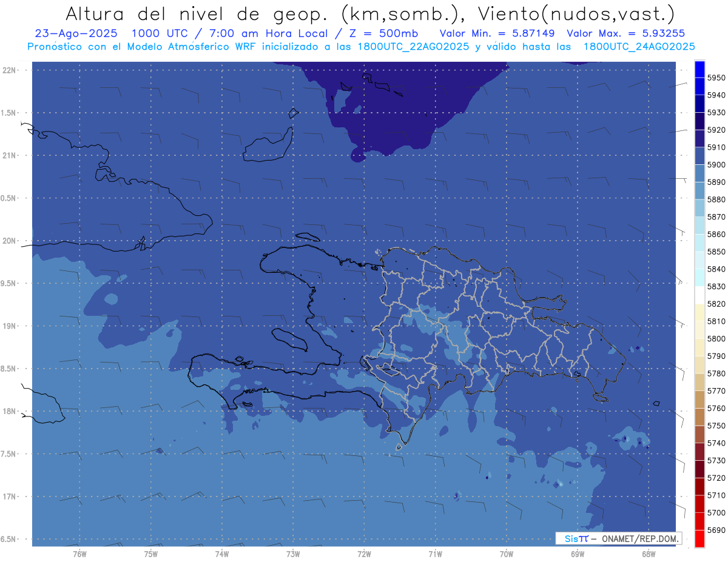Select the color swatch between 5740 and 5750
This screenshot has height=562, width=728.
point(699,434)
